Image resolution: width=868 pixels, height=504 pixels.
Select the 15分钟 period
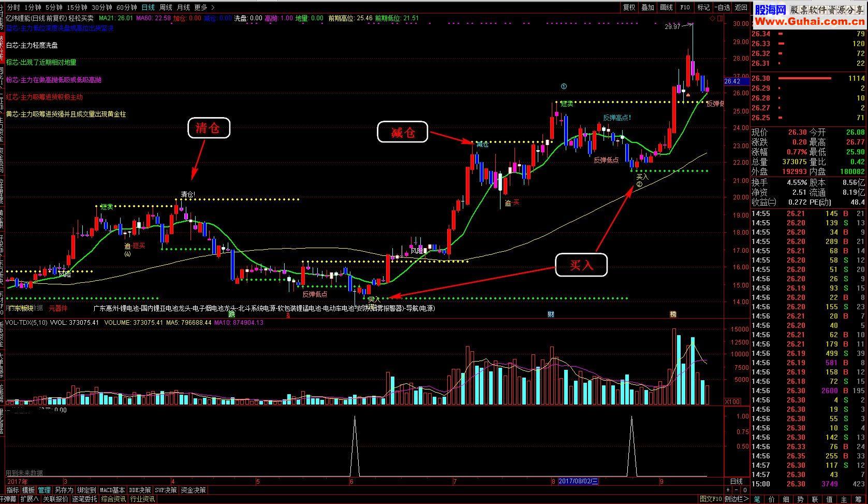click(77, 7)
